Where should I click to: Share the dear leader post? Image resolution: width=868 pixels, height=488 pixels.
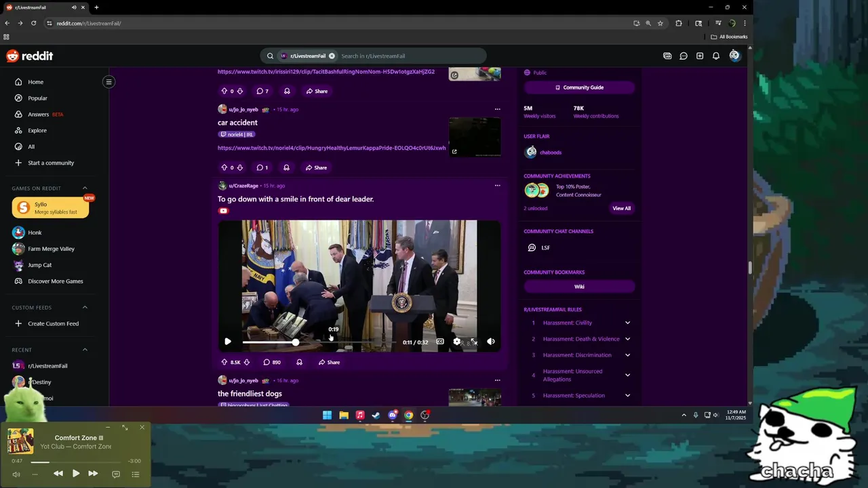[329, 363]
